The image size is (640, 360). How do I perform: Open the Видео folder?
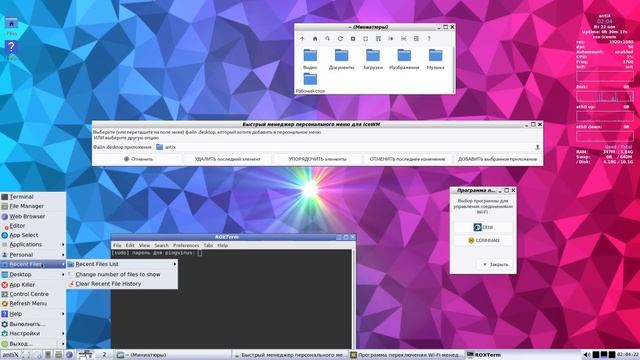pyautogui.click(x=310, y=59)
